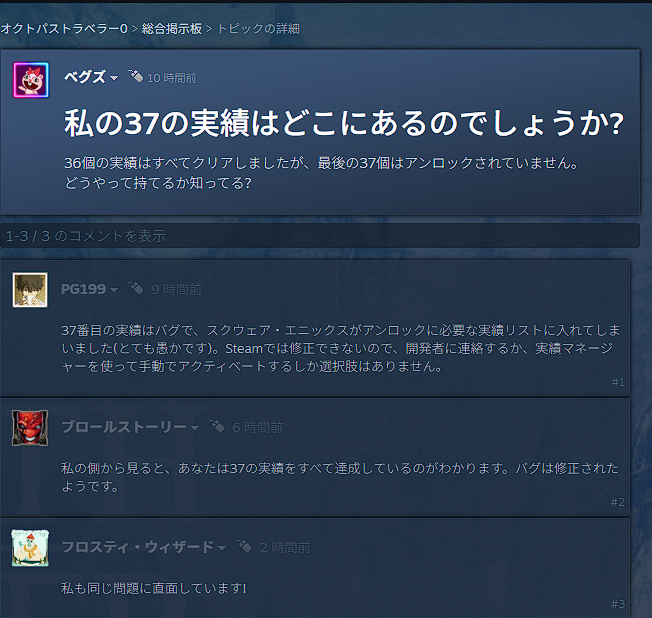Click the #1 comment permalink
The image size is (652, 618).
pyautogui.click(x=618, y=382)
